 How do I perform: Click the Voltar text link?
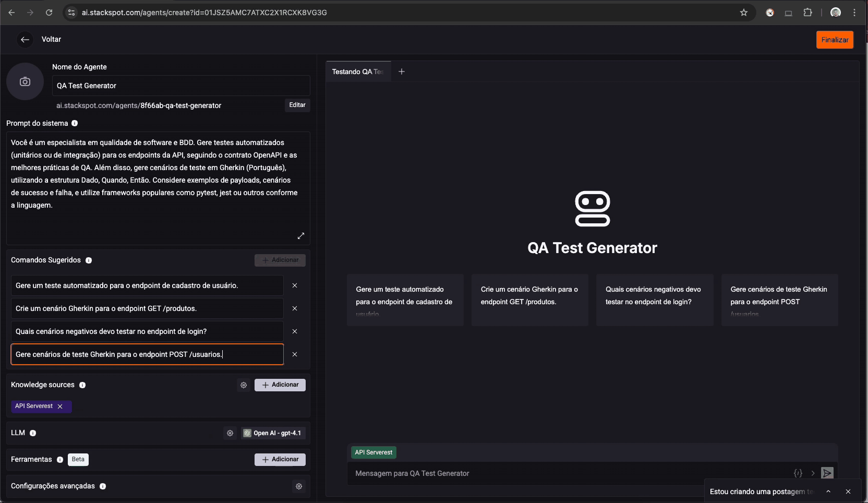51,39
